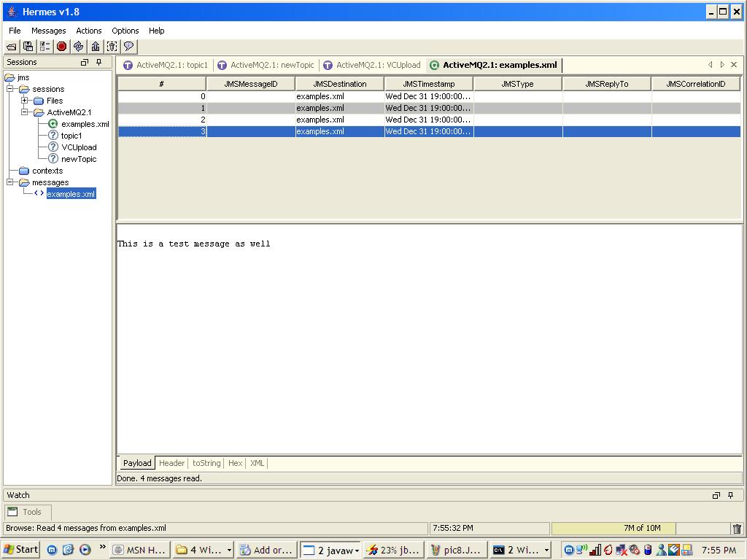Show the Payload view tab

[137, 463]
